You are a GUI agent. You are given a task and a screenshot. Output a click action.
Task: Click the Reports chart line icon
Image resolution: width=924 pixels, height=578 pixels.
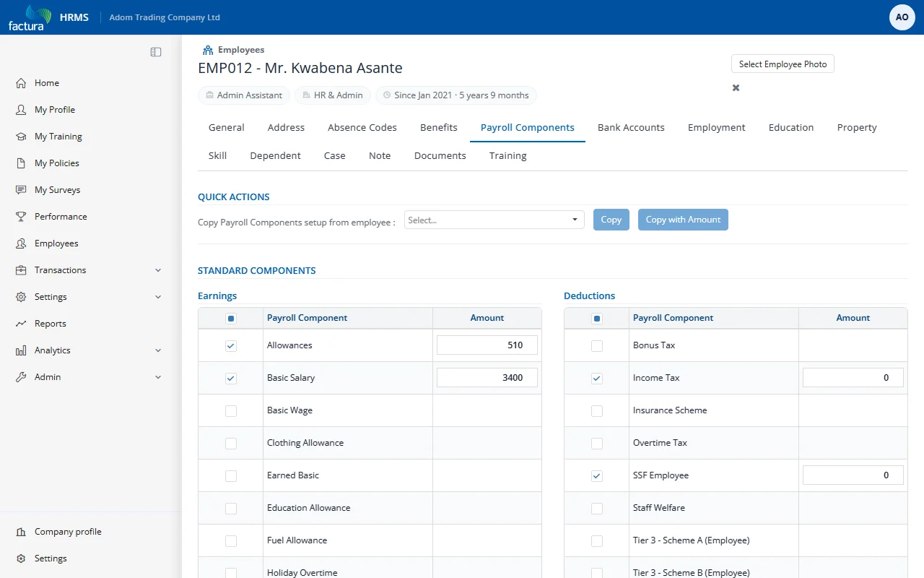pyautogui.click(x=21, y=324)
